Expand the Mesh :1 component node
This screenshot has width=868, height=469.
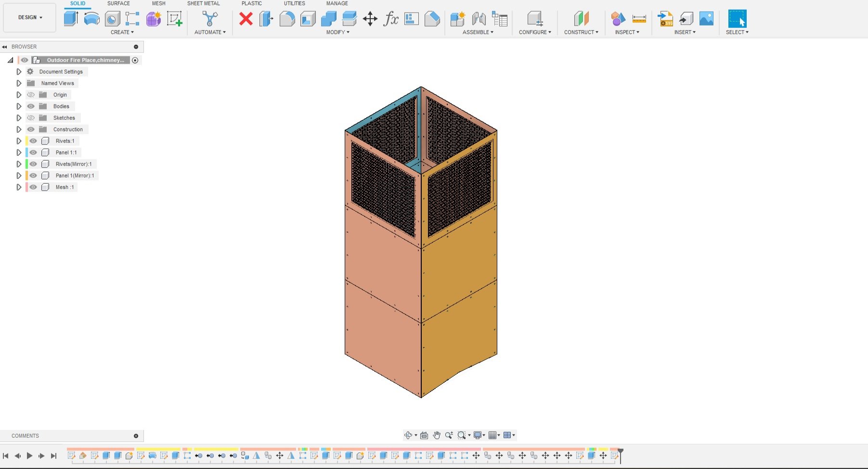[x=19, y=187]
